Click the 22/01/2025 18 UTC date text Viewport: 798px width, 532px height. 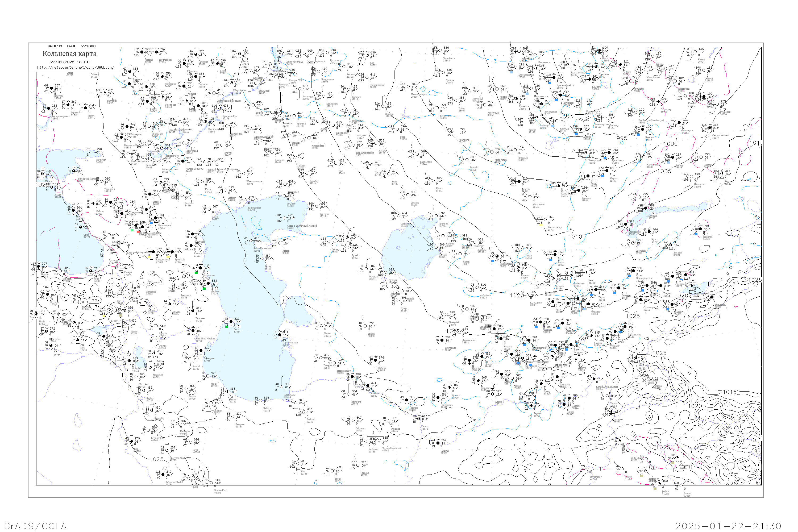click(70, 62)
